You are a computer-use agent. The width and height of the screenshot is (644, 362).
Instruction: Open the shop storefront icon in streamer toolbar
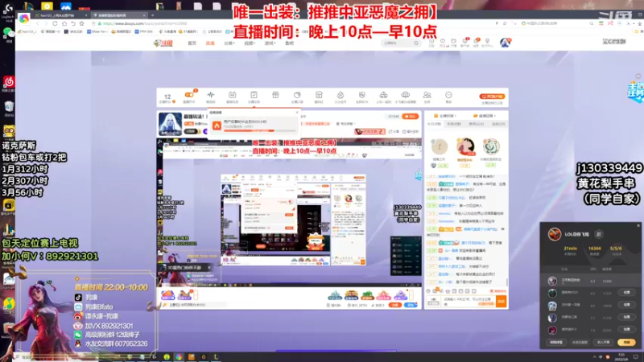click(x=319, y=95)
